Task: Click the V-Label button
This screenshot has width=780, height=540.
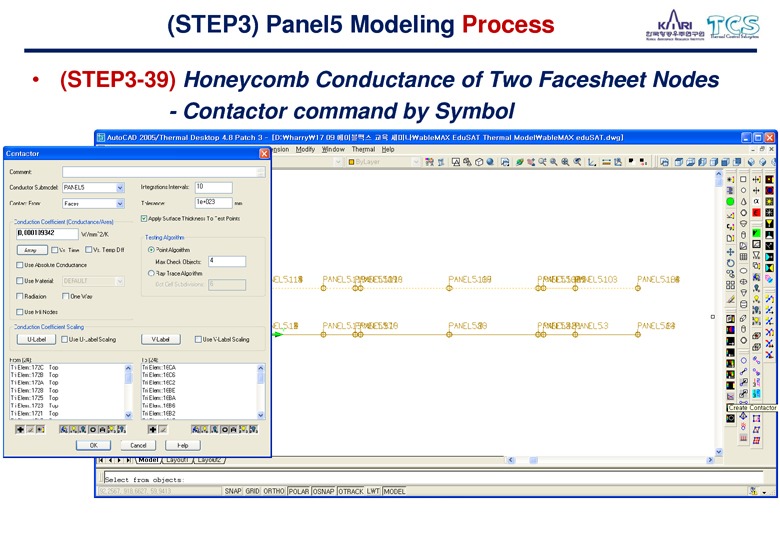Action: (161, 339)
